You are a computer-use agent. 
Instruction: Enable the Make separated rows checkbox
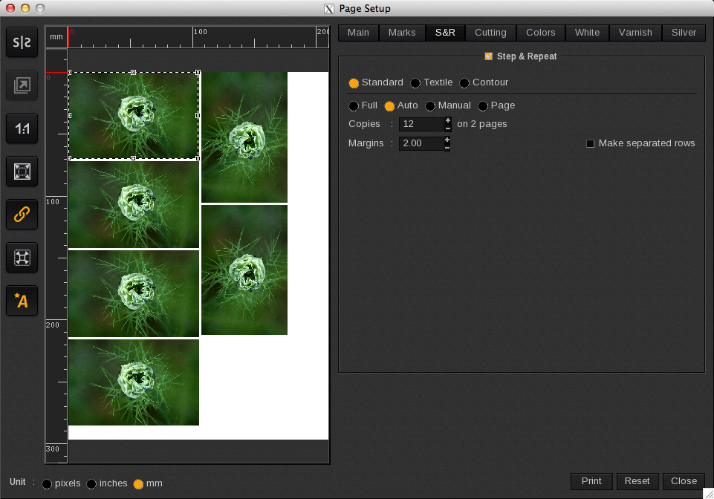(590, 143)
